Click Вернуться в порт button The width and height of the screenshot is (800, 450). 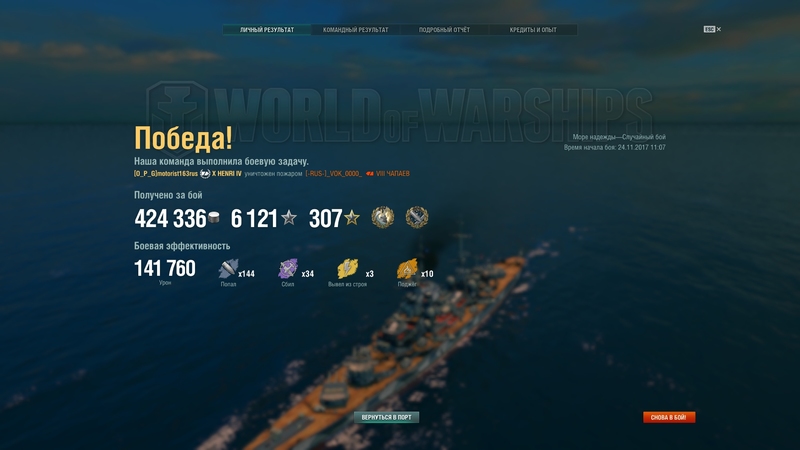386,417
